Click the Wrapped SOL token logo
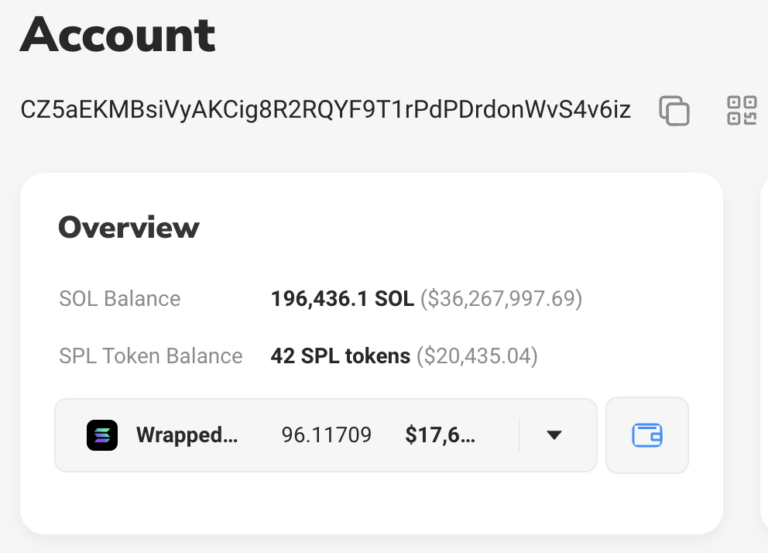This screenshot has height=553, width=768. point(102,435)
